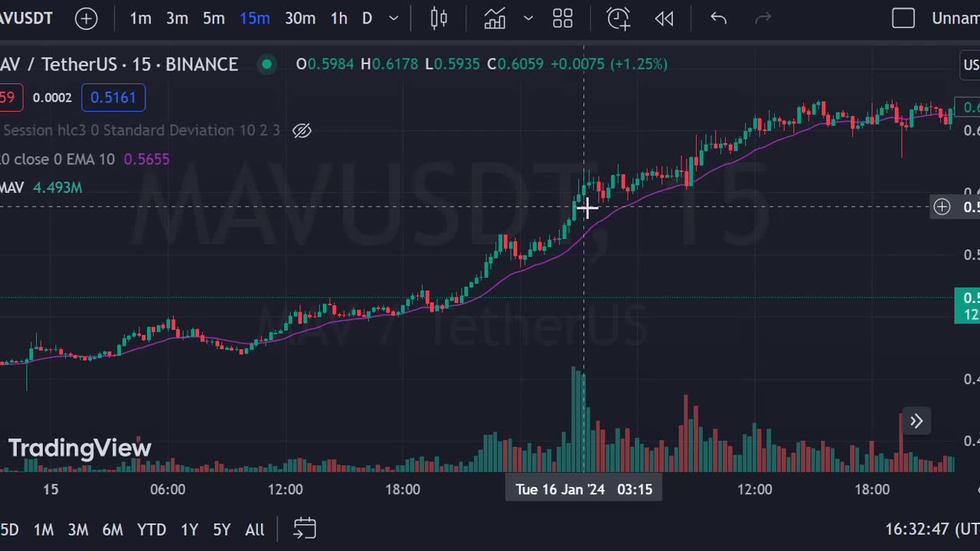Select the 1Y date range
This screenshot has width=980, height=551.
point(189,530)
